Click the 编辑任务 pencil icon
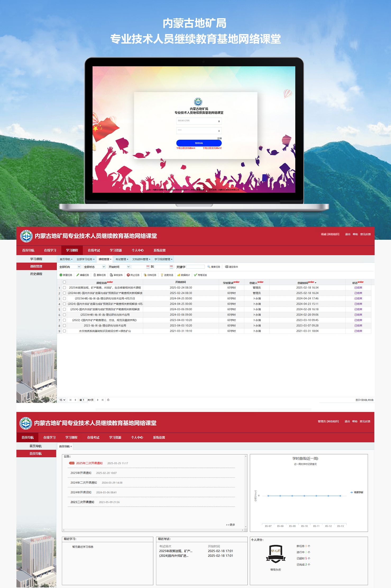The height and width of the screenshot is (588, 391). pos(78,275)
